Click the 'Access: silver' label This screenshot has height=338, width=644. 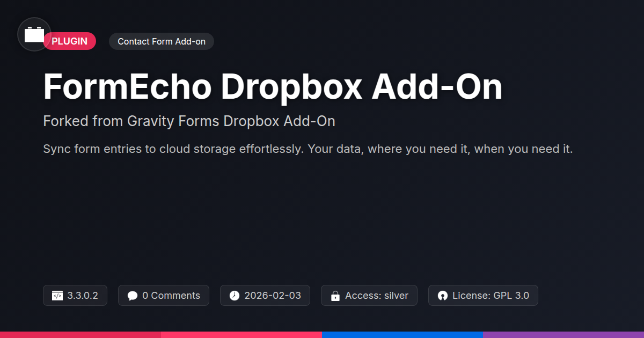[377, 296]
